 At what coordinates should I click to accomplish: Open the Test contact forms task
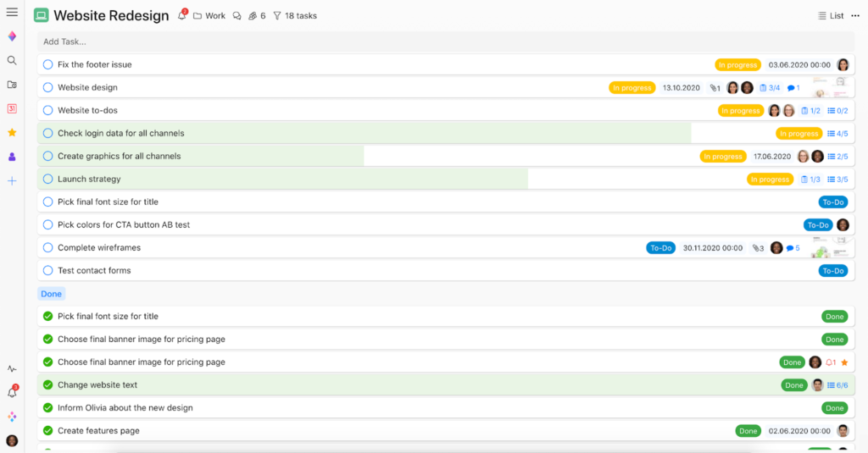point(446,270)
